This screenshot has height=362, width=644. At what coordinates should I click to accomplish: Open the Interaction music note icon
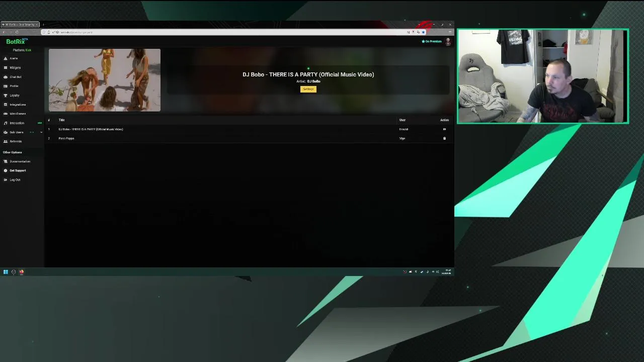pos(6,123)
